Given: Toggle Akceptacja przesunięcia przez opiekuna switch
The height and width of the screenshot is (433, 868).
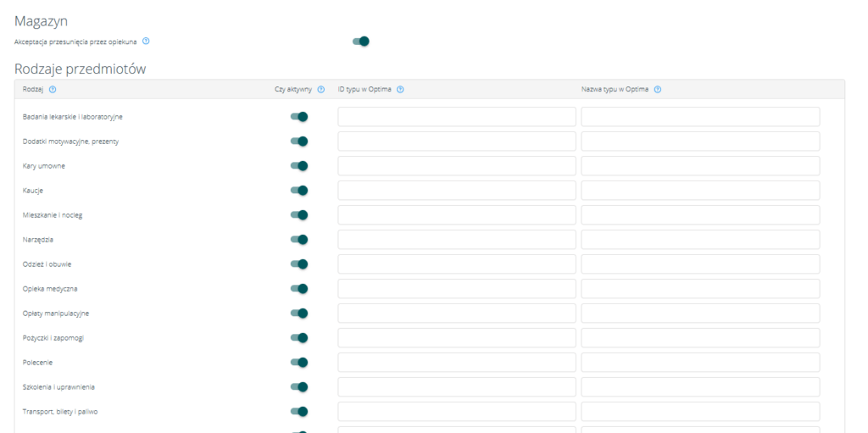Looking at the screenshot, I should 360,41.
